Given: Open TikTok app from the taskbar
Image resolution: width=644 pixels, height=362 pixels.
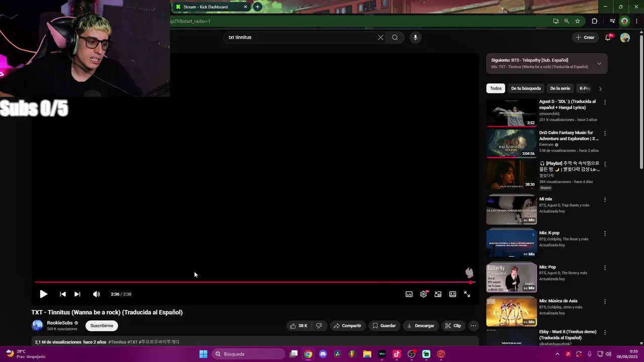Looking at the screenshot, I should [396, 354].
